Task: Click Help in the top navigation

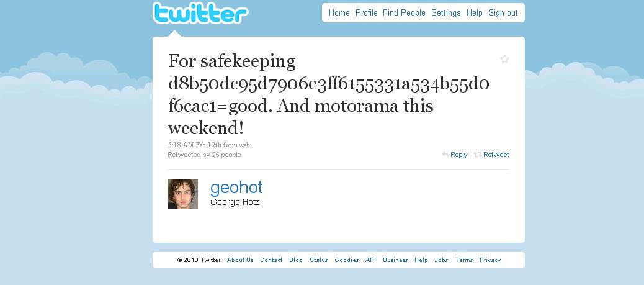Action: coord(474,12)
